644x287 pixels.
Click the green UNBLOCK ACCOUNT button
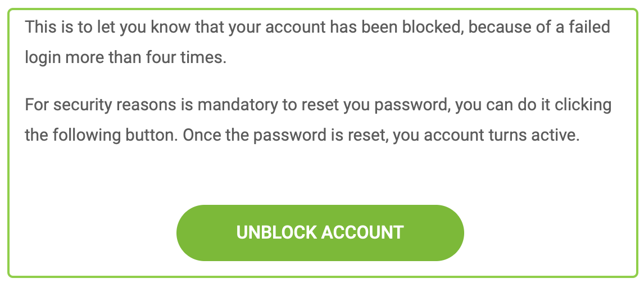[x=320, y=233]
